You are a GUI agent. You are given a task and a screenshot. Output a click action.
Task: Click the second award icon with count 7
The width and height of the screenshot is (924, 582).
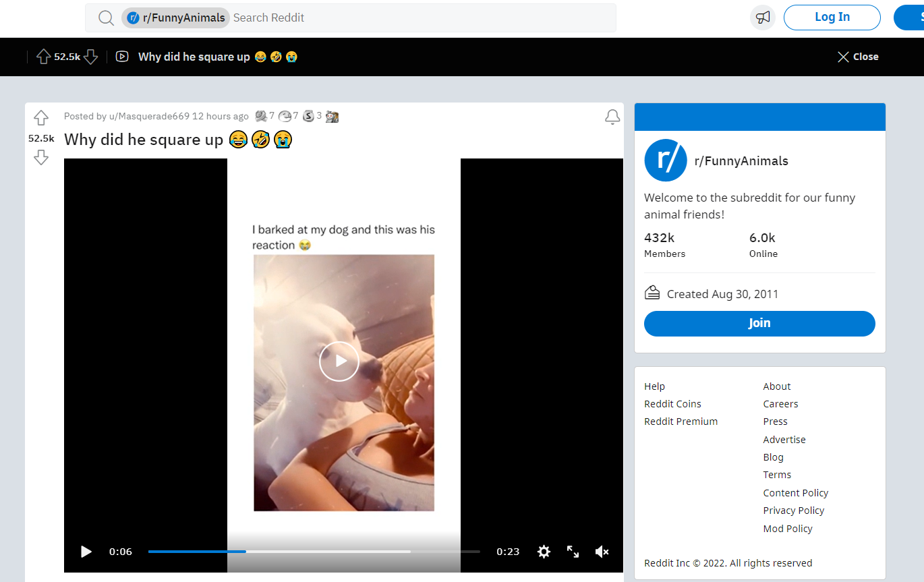pos(285,116)
